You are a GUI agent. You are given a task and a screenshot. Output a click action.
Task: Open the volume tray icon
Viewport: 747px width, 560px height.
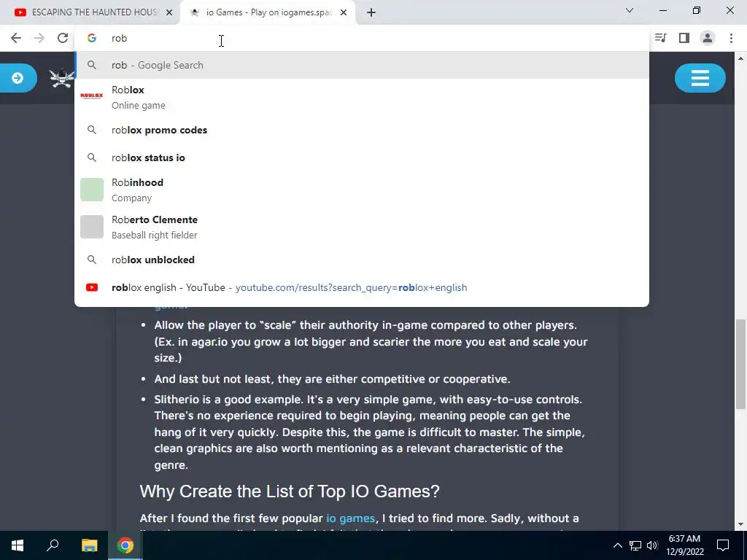[x=652, y=545]
